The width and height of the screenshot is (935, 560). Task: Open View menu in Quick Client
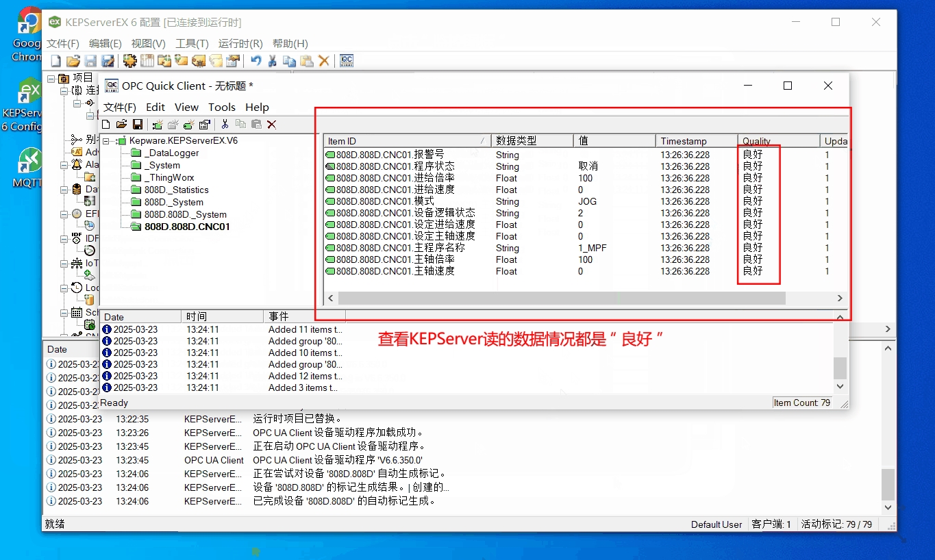click(x=186, y=107)
